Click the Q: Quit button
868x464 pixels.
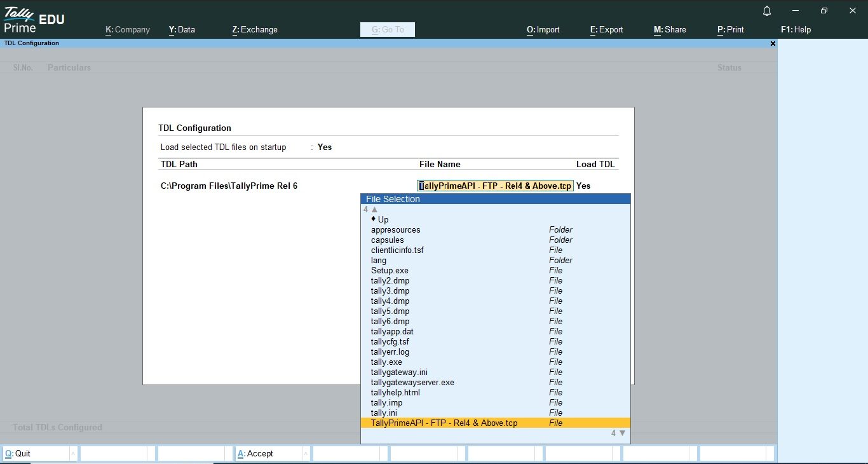[x=36, y=453]
